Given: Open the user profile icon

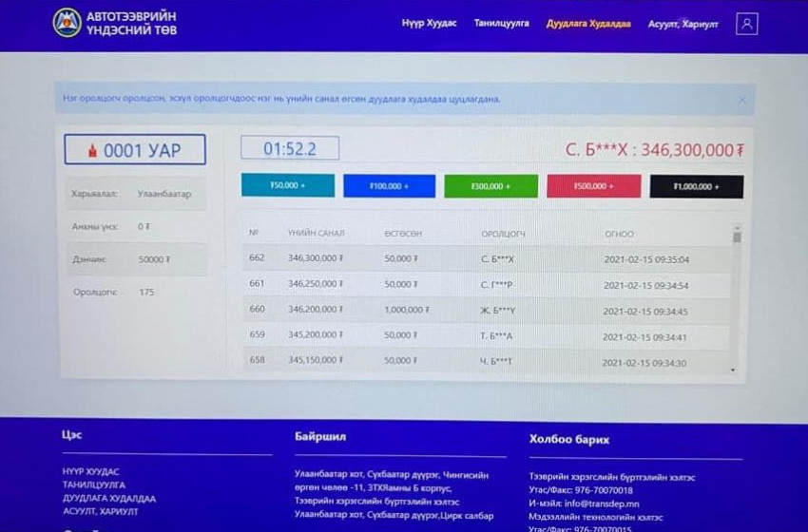Looking at the screenshot, I should tap(746, 24).
